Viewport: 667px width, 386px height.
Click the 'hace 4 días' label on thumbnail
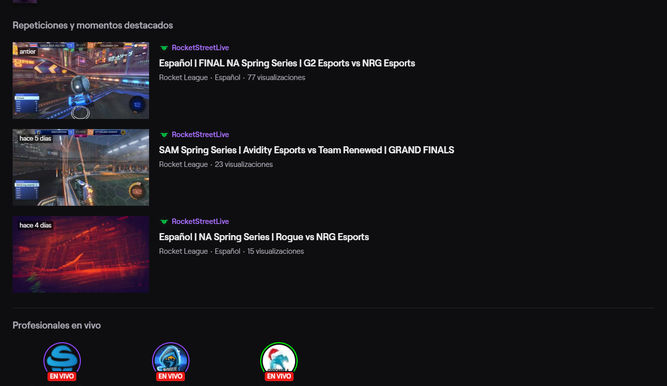click(x=35, y=225)
